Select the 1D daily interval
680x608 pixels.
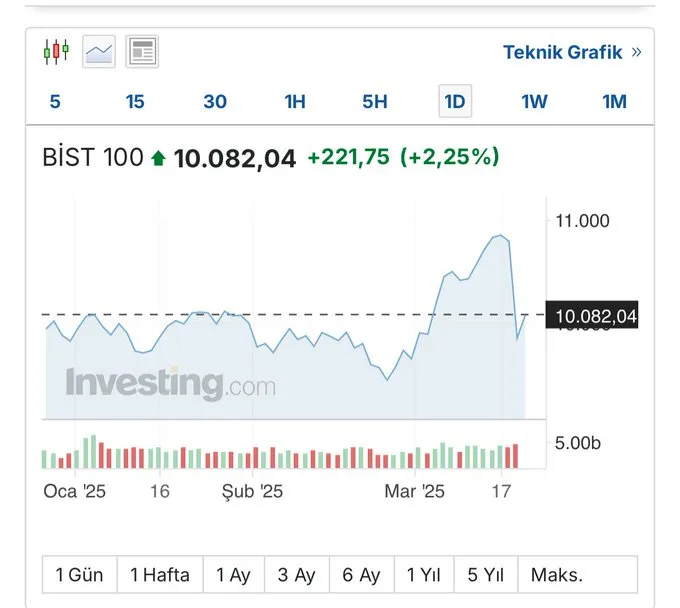[x=455, y=101]
